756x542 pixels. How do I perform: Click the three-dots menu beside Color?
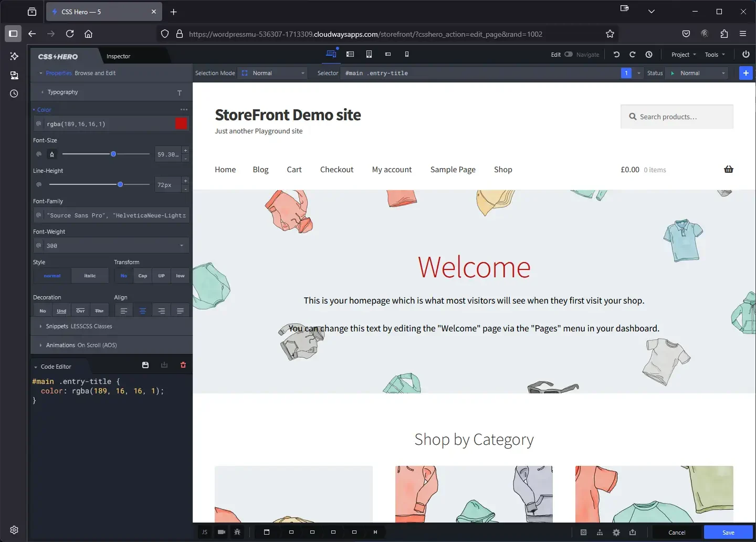pyautogui.click(x=184, y=110)
